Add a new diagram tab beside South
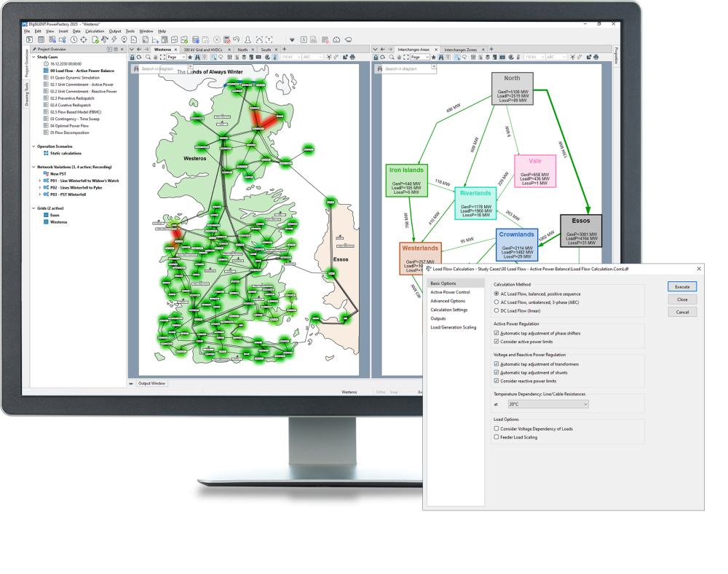The width and height of the screenshot is (728, 574). pyautogui.click(x=285, y=50)
